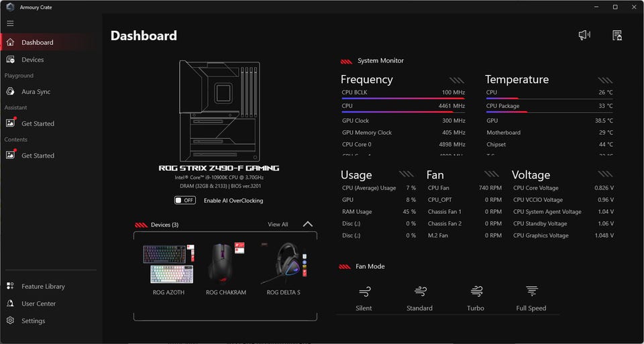Click the Armoury Crate logo in title bar
The height and width of the screenshot is (344, 644).
(10, 7)
